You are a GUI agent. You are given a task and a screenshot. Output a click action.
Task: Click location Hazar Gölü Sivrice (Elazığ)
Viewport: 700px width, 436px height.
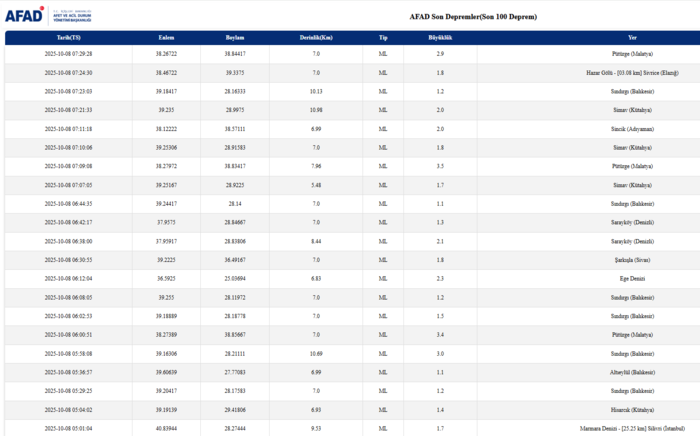(632, 73)
